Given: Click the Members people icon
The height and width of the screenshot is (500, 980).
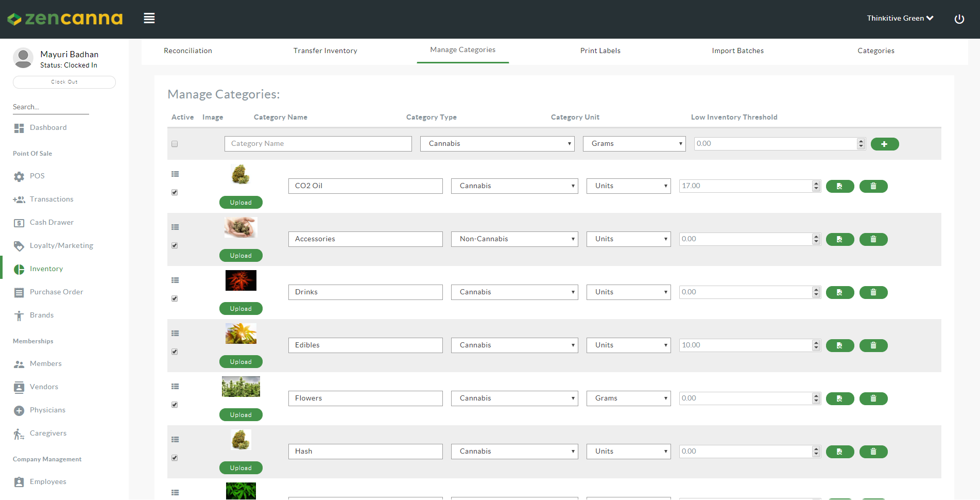Looking at the screenshot, I should coord(19,364).
